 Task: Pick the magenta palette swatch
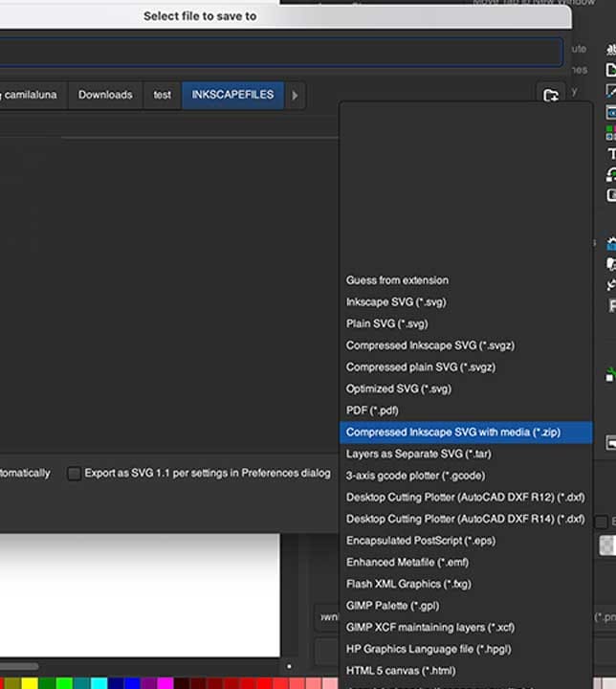[165, 683]
